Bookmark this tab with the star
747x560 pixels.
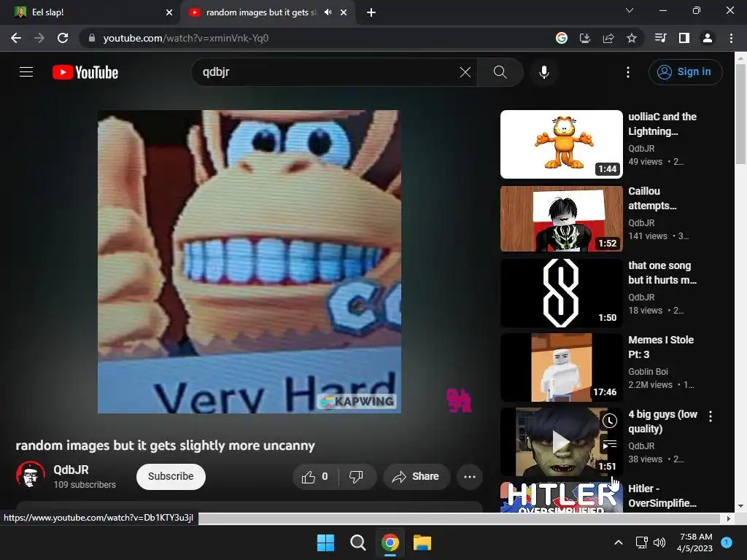point(632,38)
